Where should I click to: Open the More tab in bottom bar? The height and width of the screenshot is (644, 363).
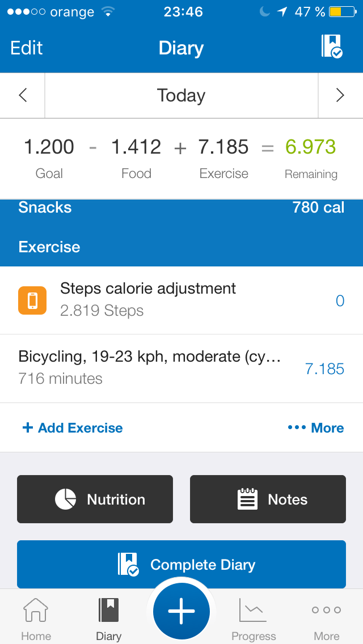click(326, 619)
